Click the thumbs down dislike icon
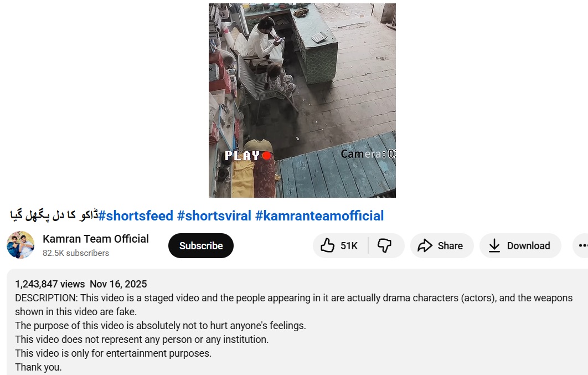Image resolution: width=588 pixels, height=375 pixels. click(384, 245)
